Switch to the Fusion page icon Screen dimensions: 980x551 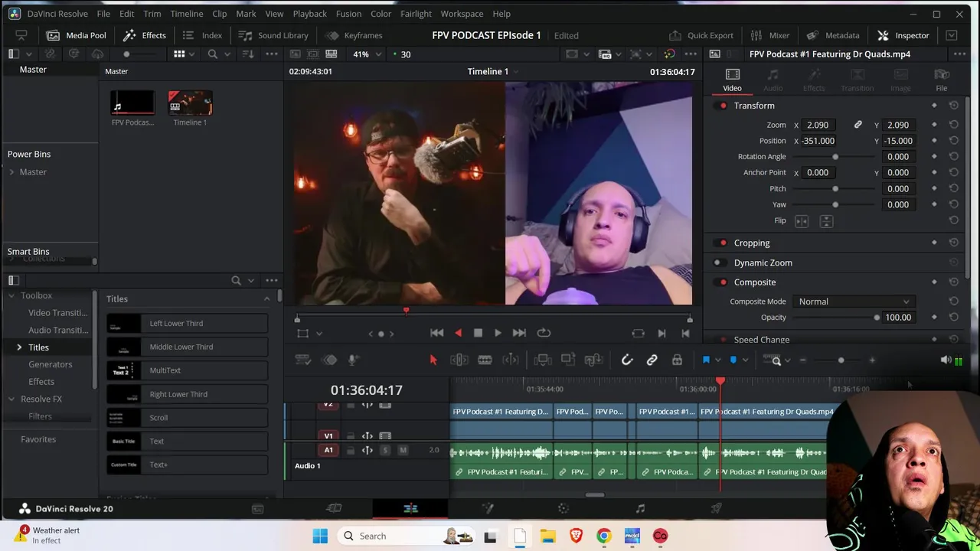coord(487,508)
